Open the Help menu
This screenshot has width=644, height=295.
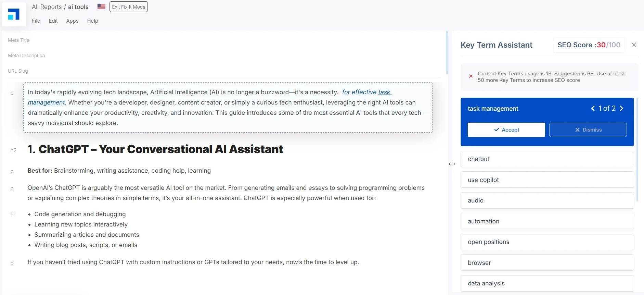(92, 21)
